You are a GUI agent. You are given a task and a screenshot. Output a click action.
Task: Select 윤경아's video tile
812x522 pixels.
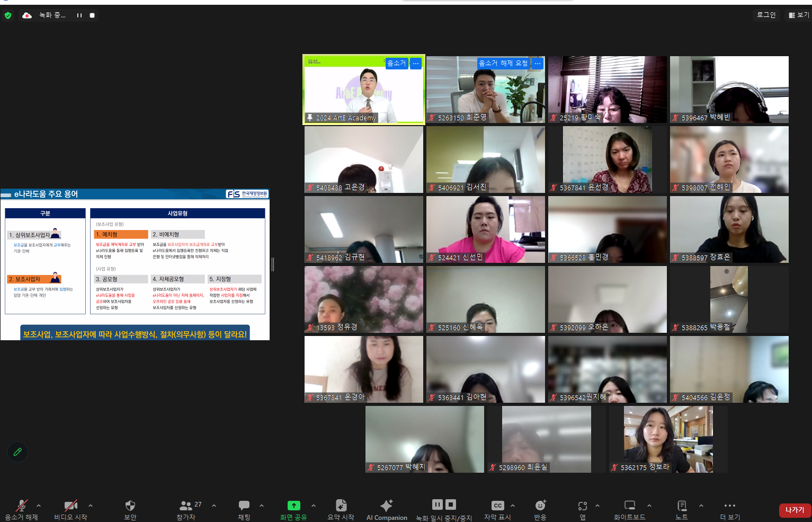pos(364,369)
